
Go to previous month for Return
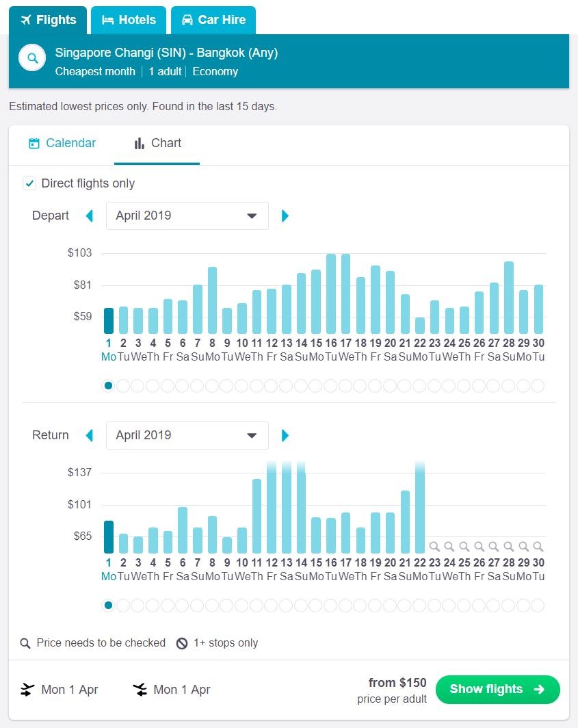click(89, 436)
